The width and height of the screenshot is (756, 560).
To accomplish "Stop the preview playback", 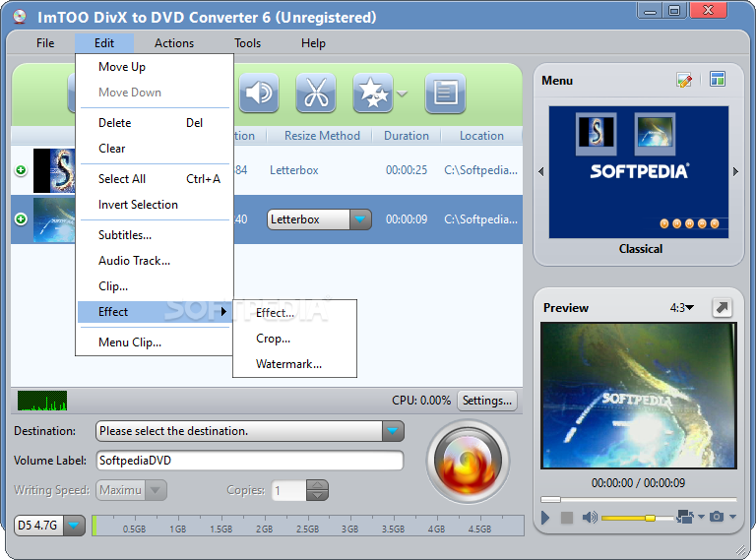I will pos(567,518).
